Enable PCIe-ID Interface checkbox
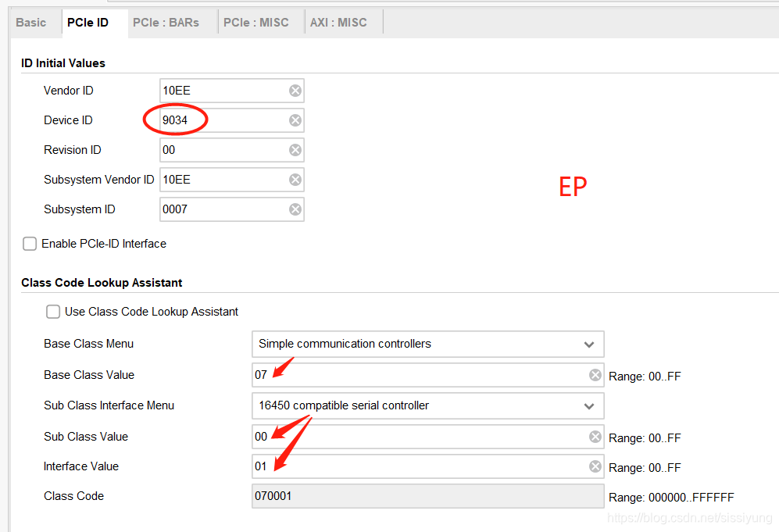 click(x=30, y=244)
